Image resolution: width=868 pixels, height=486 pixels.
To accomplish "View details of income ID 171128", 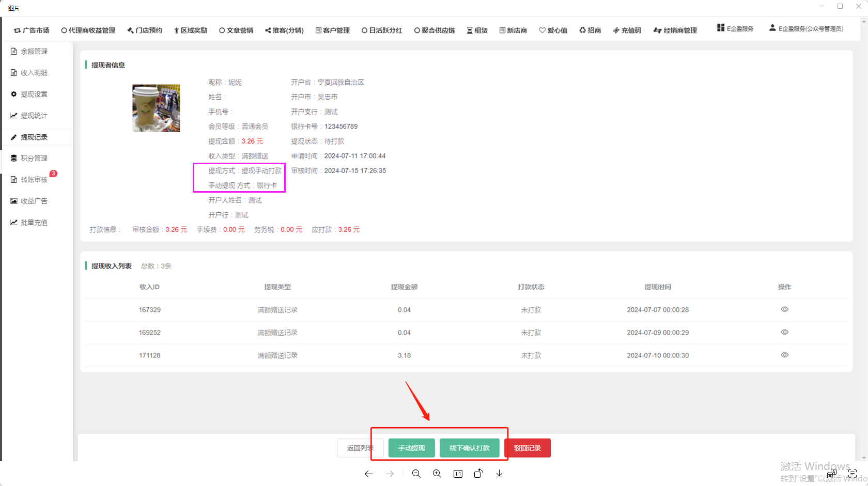I will tap(784, 355).
